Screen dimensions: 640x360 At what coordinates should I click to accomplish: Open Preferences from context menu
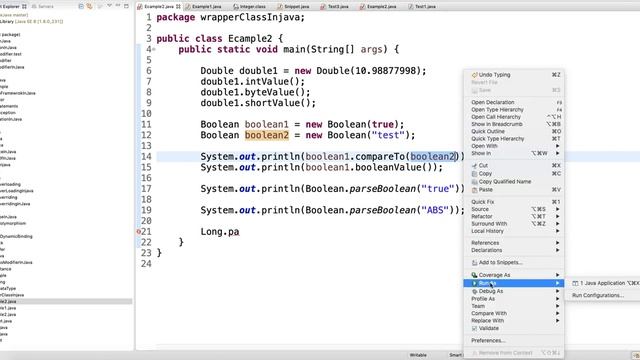pos(514,340)
